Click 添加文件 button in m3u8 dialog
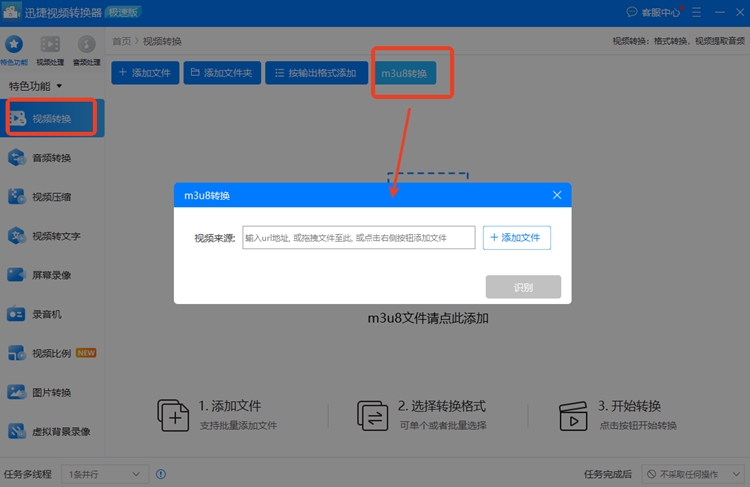Viewport: 750px width, 487px height. click(517, 238)
